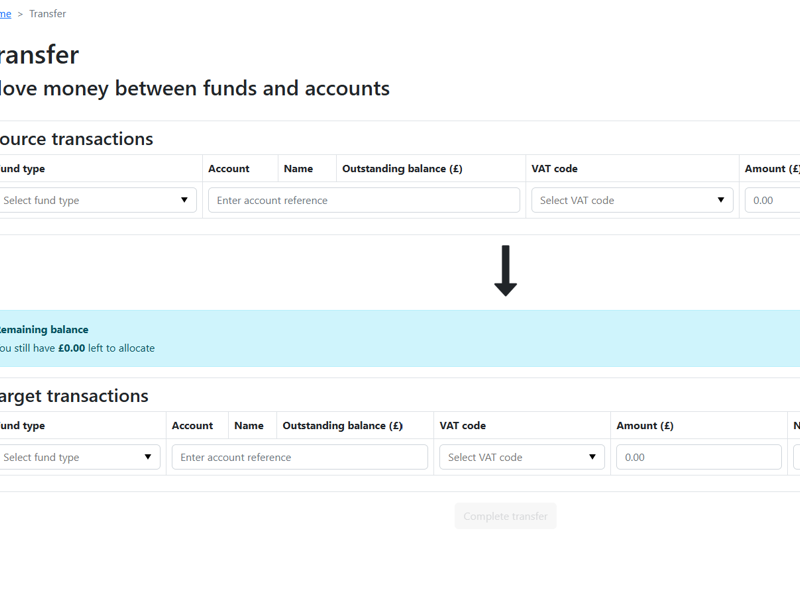The height and width of the screenshot is (600, 800).
Task: Open the source fund type dropdown
Action: click(x=96, y=200)
